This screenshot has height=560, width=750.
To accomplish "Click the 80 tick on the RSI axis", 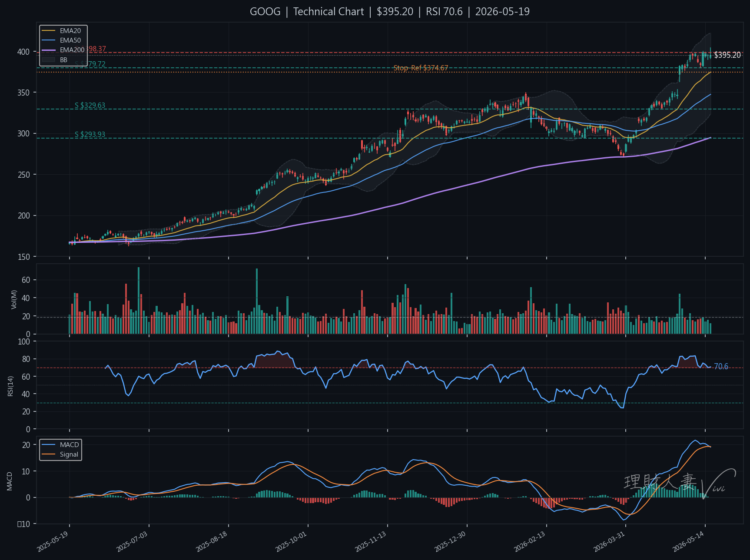I will tap(26, 359).
